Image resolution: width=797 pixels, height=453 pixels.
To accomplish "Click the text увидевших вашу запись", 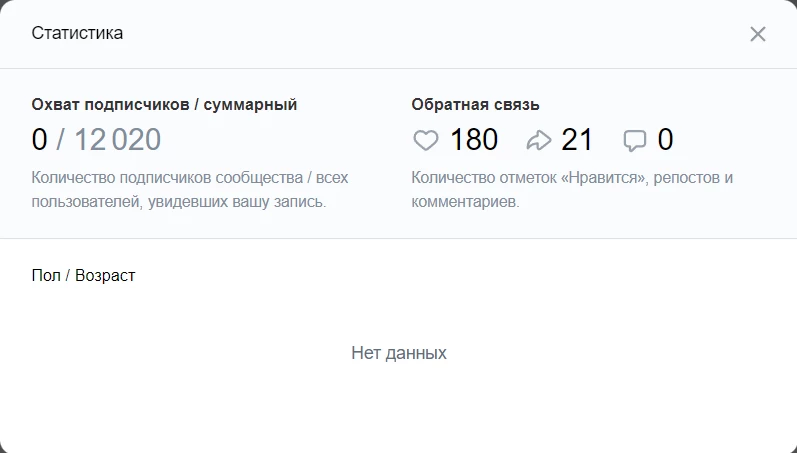I will click(237, 202).
